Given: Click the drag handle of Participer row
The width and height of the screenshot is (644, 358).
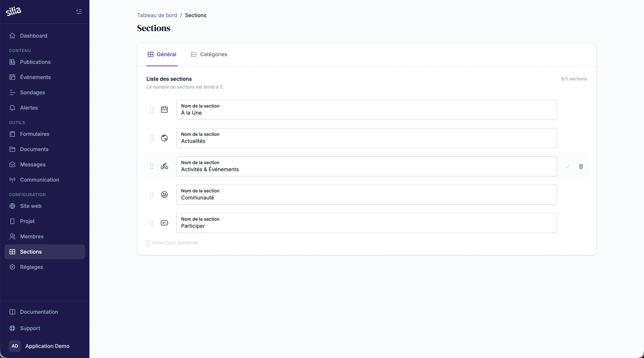Looking at the screenshot, I should [151, 223].
